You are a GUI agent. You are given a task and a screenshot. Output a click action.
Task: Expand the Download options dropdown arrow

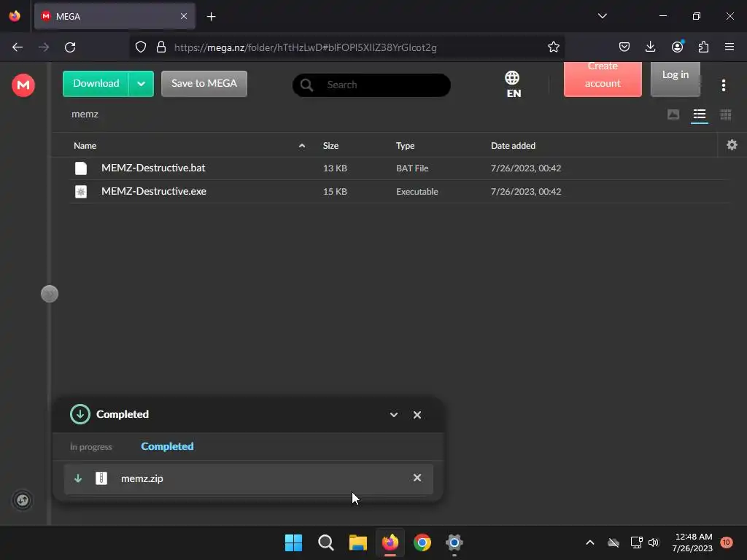click(x=141, y=84)
